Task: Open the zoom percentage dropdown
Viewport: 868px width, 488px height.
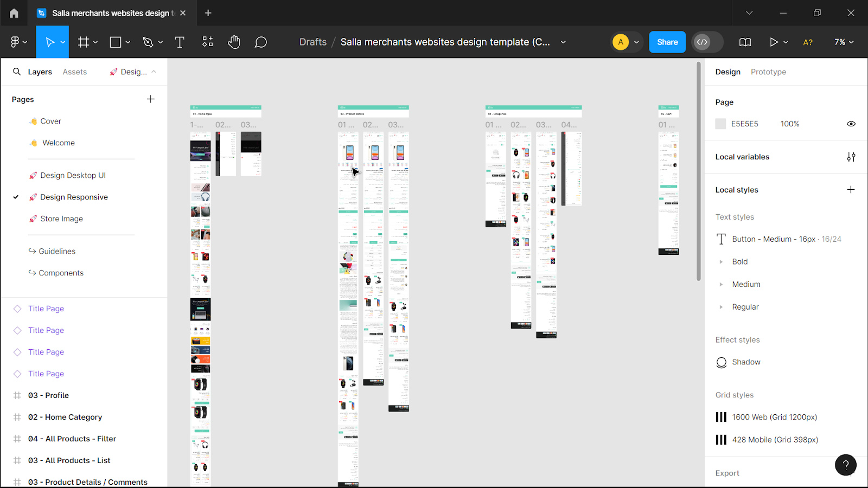Action: pyautogui.click(x=843, y=42)
